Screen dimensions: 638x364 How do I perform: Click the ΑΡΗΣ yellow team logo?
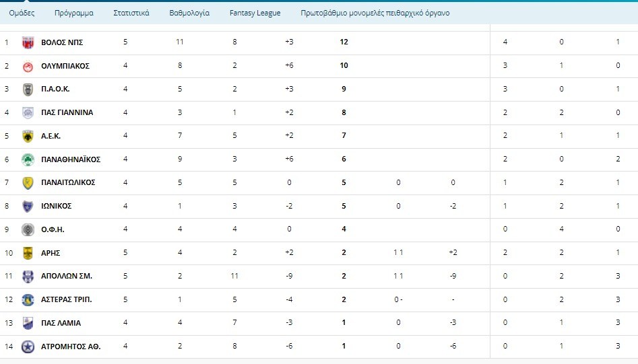point(28,253)
